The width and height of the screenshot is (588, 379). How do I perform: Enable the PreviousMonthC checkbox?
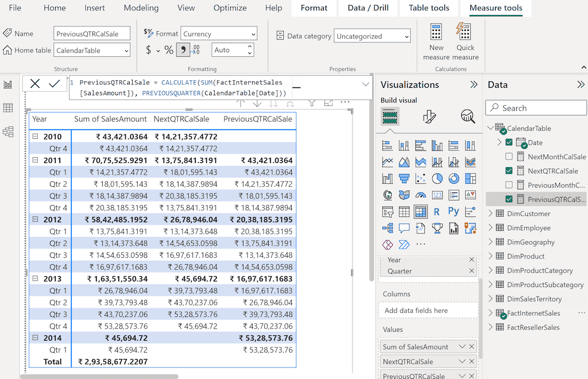click(x=508, y=185)
